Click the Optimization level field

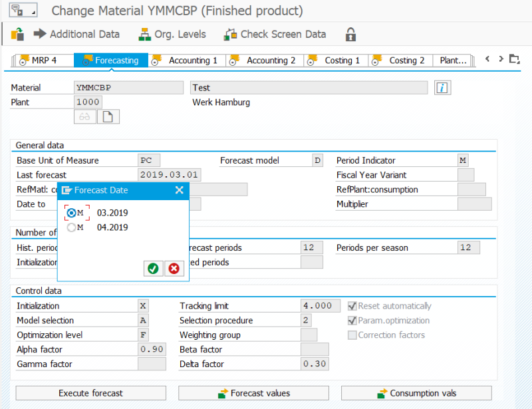pos(143,335)
